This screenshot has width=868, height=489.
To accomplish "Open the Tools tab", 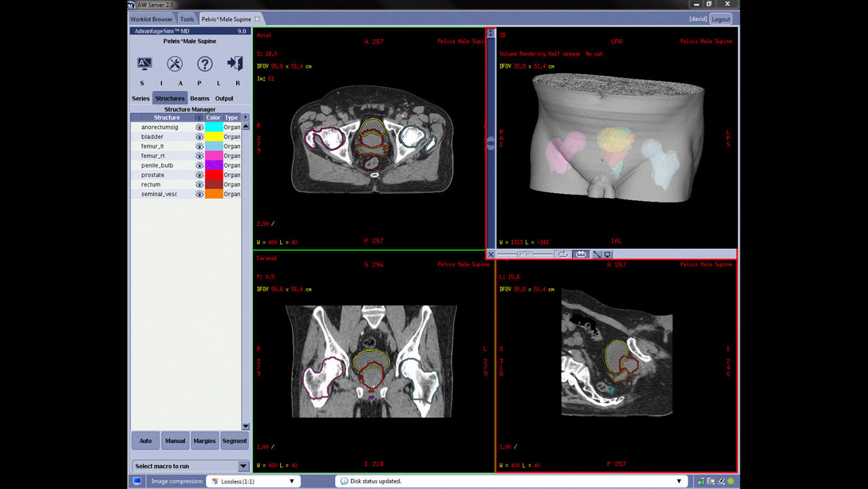I will (186, 19).
